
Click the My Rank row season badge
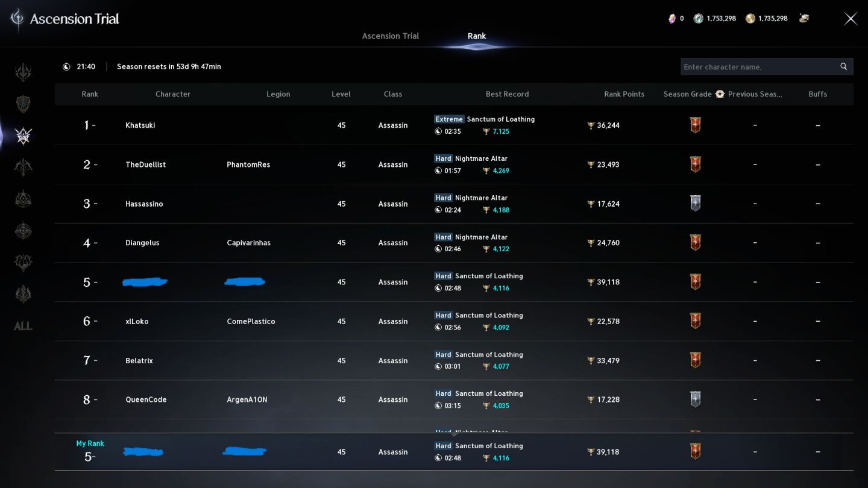[x=695, y=452]
